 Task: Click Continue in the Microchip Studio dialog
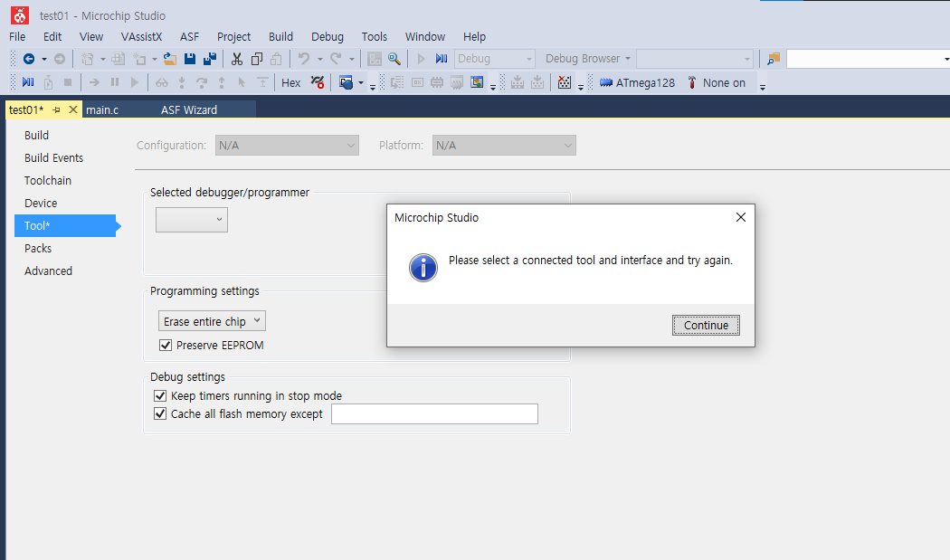coord(706,326)
